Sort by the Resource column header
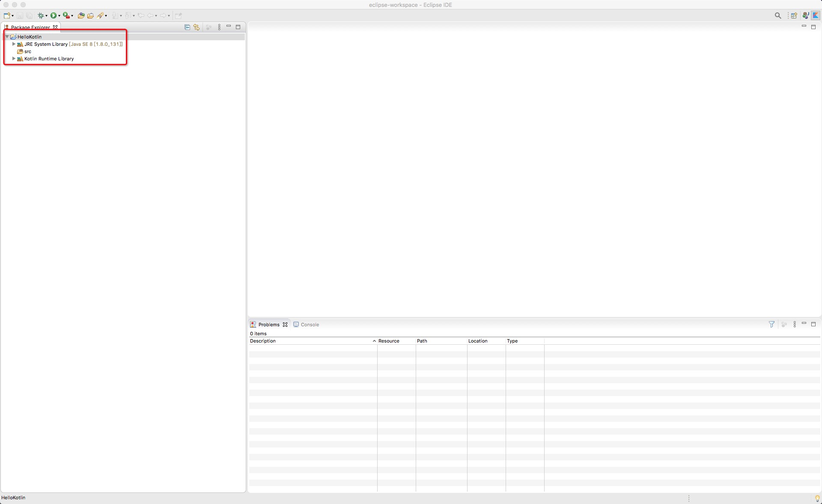 (x=396, y=341)
